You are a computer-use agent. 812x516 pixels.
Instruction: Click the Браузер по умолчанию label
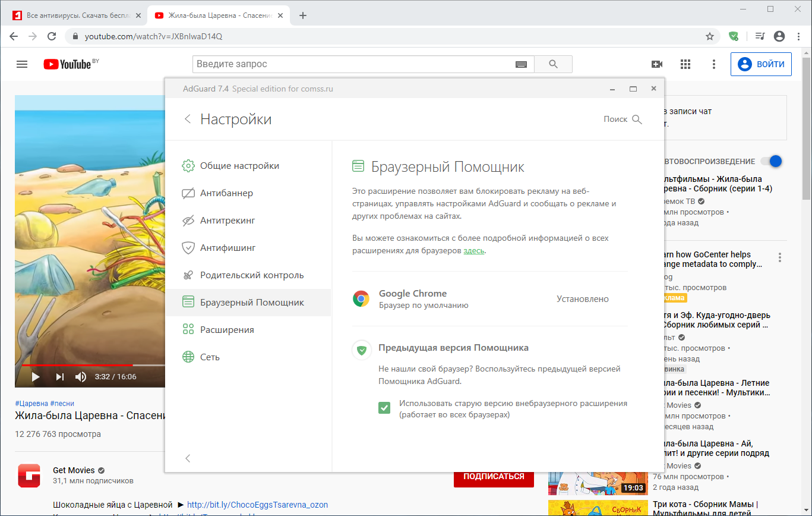coord(424,306)
